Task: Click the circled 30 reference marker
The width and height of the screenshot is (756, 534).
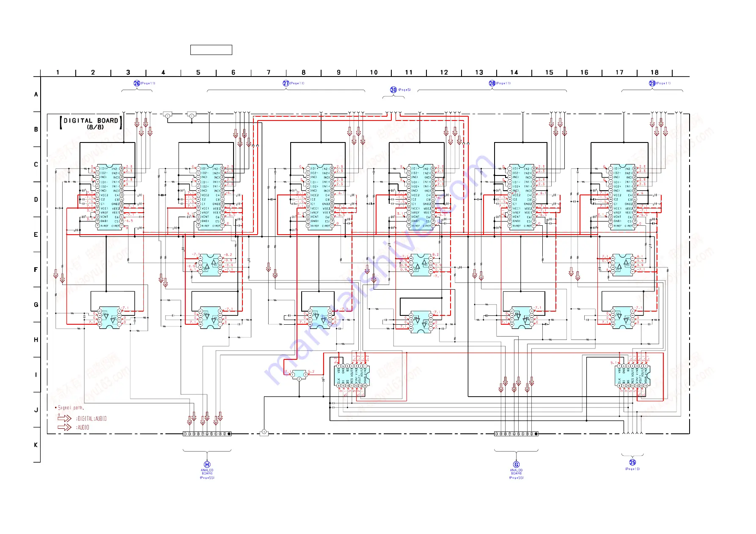Action: tap(393, 90)
